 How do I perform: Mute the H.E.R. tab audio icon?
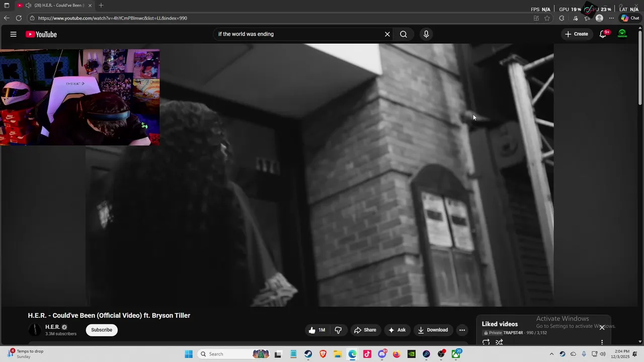[x=28, y=6]
